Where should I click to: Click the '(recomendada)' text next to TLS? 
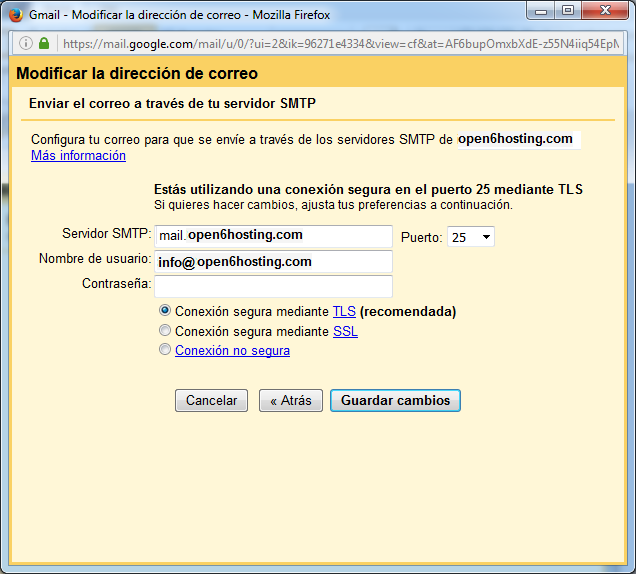pyautogui.click(x=408, y=312)
